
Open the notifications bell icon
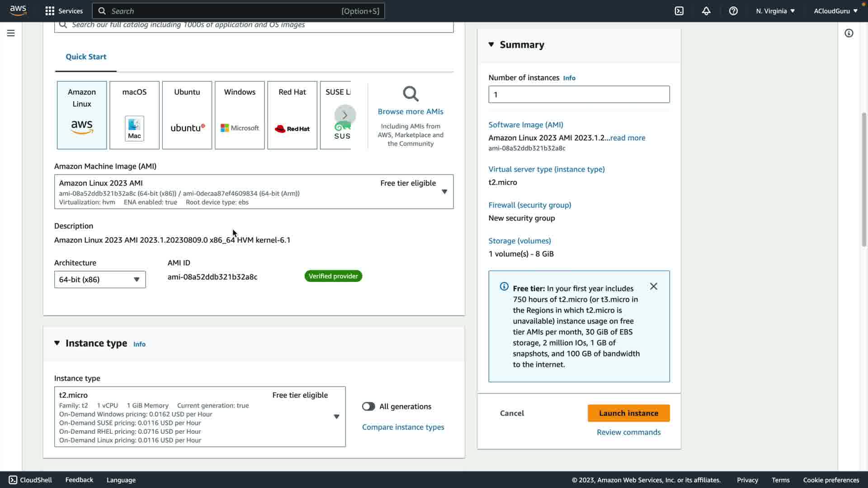[x=706, y=11]
